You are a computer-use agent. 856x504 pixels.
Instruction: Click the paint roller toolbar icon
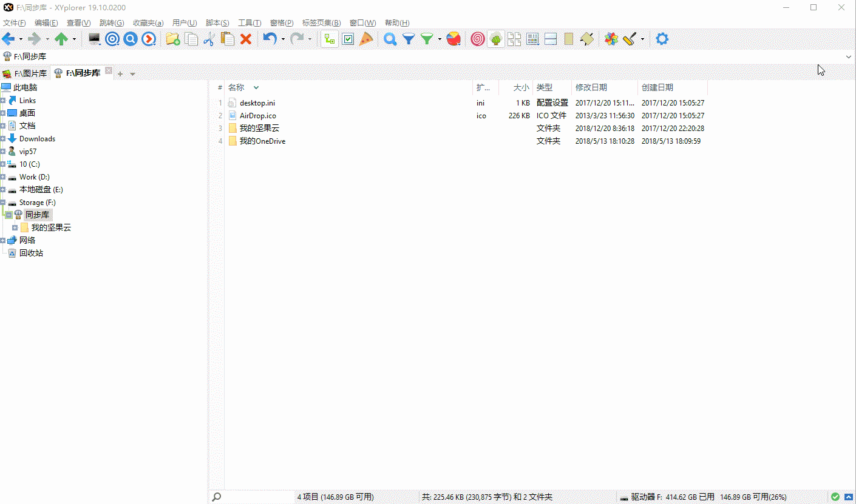[x=630, y=38]
